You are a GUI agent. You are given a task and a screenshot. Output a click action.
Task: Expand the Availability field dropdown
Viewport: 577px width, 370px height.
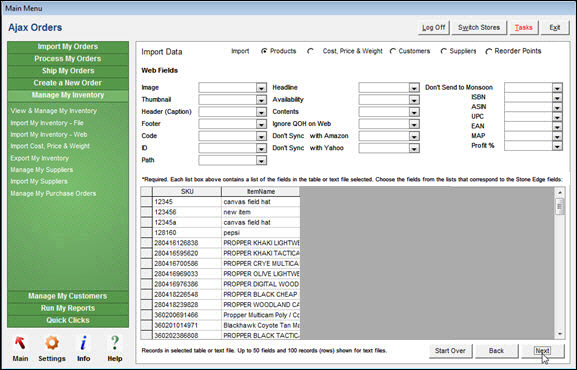click(414, 100)
